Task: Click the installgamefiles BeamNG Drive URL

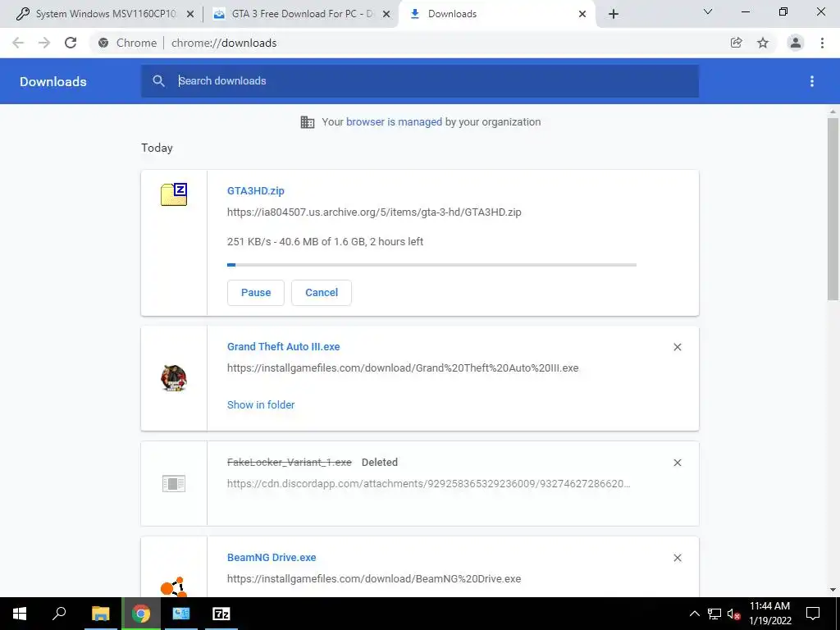Action: (x=374, y=579)
